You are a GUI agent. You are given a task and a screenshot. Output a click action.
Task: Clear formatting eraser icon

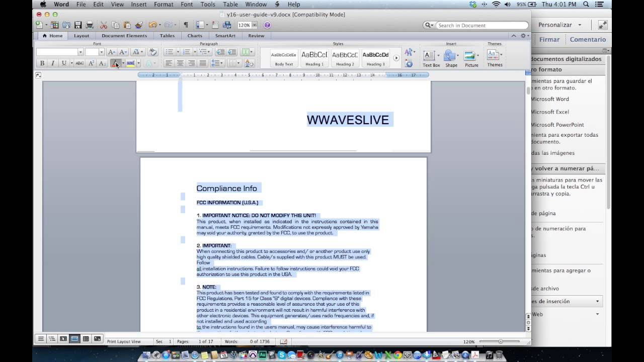[153, 52]
